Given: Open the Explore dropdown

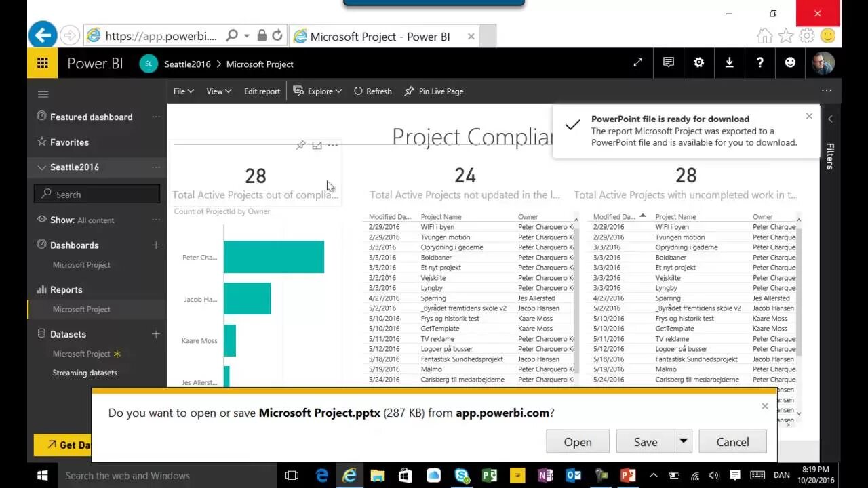Looking at the screenshot, I should coord(317,91).
